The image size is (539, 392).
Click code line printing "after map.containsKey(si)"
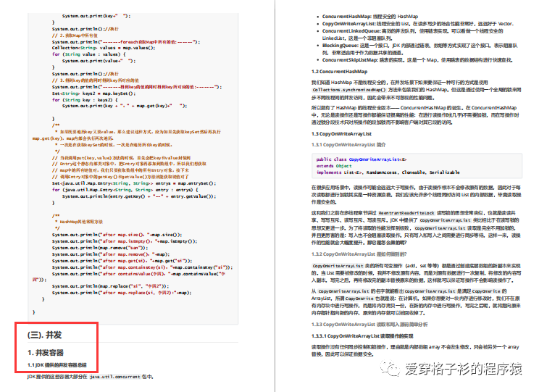pyautogui.click(x=142, y=267)
